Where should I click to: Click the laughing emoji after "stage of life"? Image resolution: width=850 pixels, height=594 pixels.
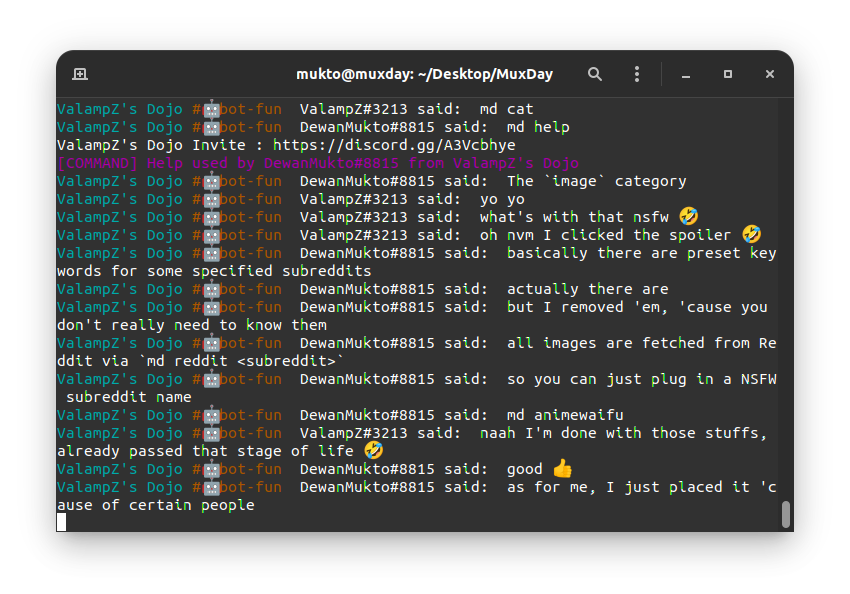374,451
